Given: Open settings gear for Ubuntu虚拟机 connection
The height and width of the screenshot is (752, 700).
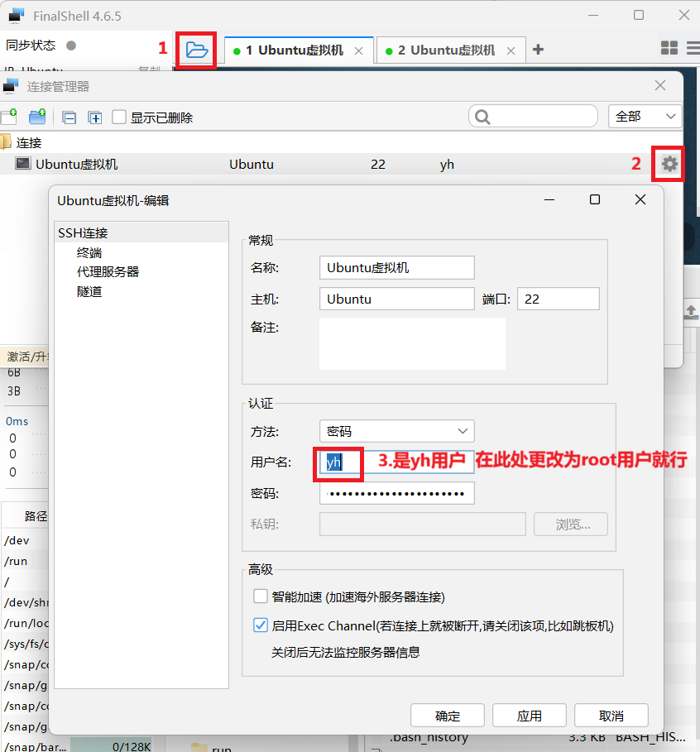Looking at the screenshot, I should (669, 164).
